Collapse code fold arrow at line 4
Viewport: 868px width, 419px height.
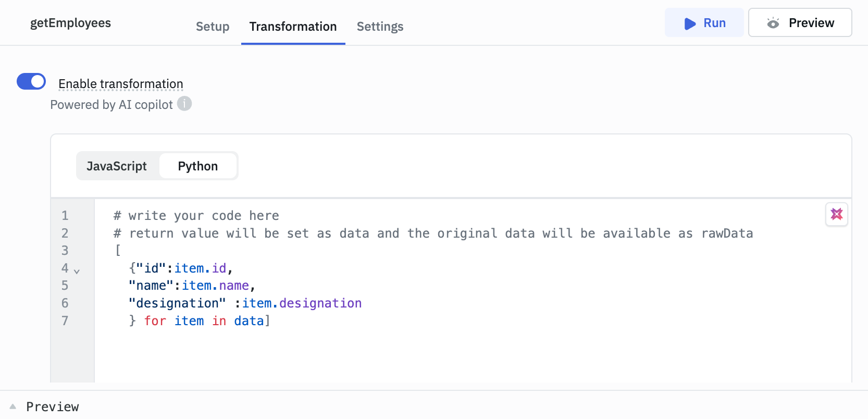(77, 271)
